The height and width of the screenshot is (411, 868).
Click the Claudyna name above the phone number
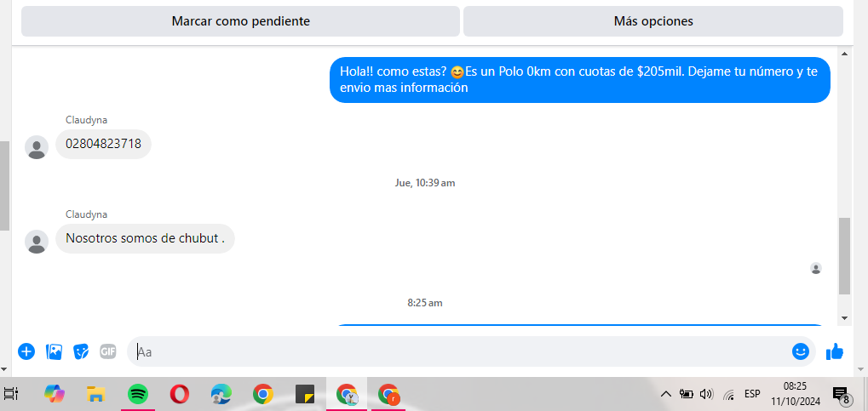tap(86, 119)
